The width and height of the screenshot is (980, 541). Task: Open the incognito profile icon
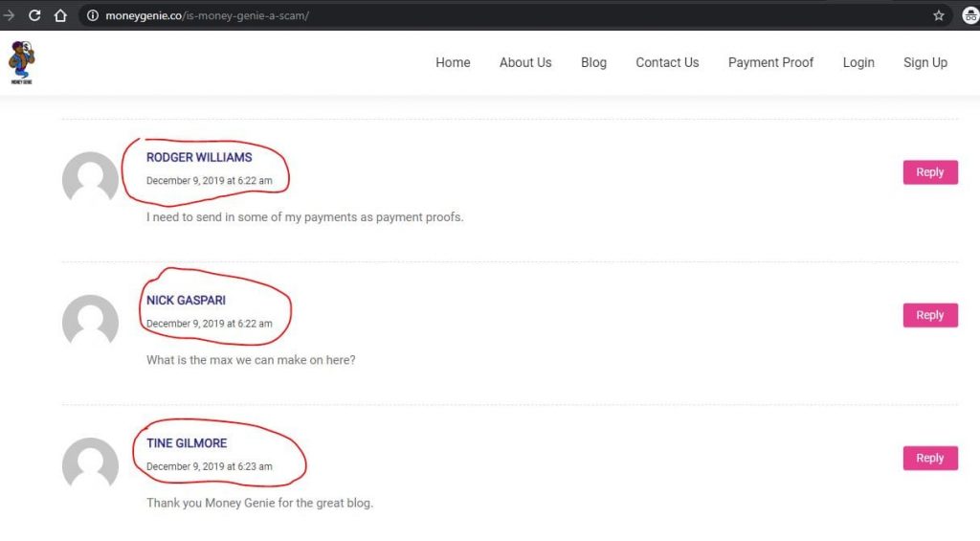pos(970,15)
